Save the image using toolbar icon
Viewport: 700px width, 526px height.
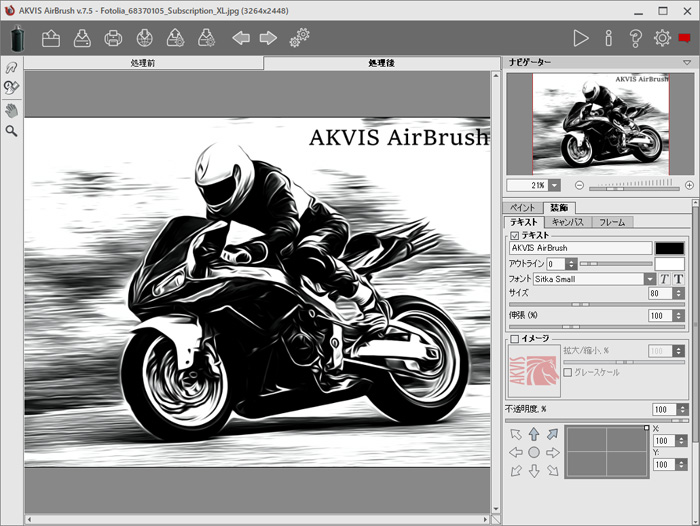82,38
